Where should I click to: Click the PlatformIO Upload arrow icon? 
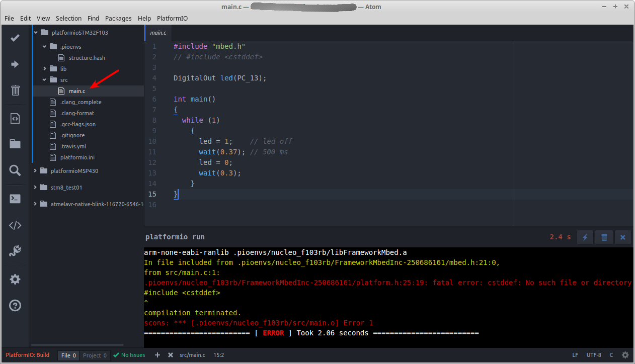(15, 64)
